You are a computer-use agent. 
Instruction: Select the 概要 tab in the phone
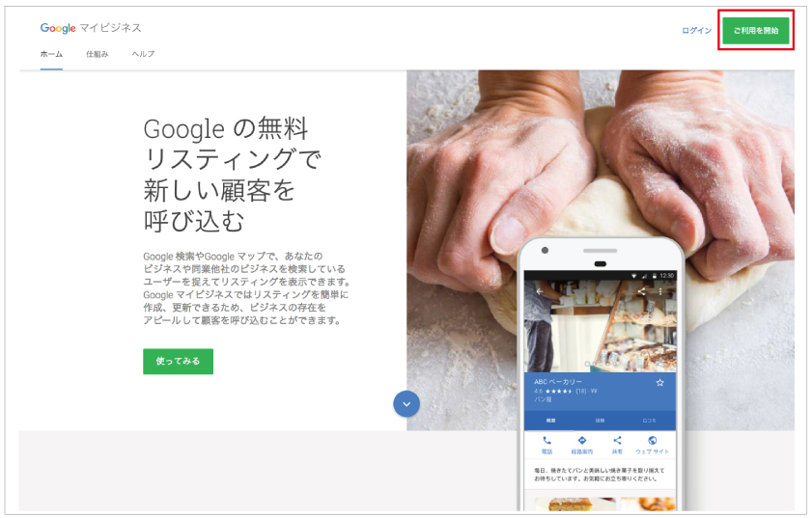550,421
